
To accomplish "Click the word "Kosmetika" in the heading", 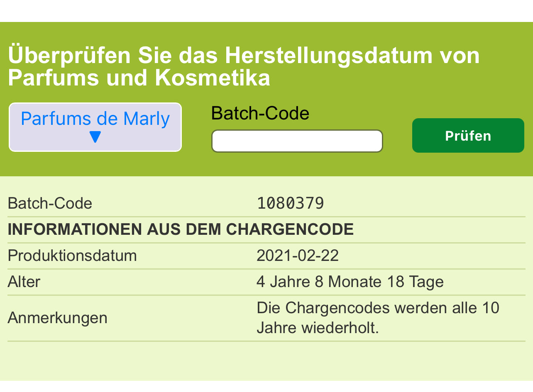I will coord(213,78).
